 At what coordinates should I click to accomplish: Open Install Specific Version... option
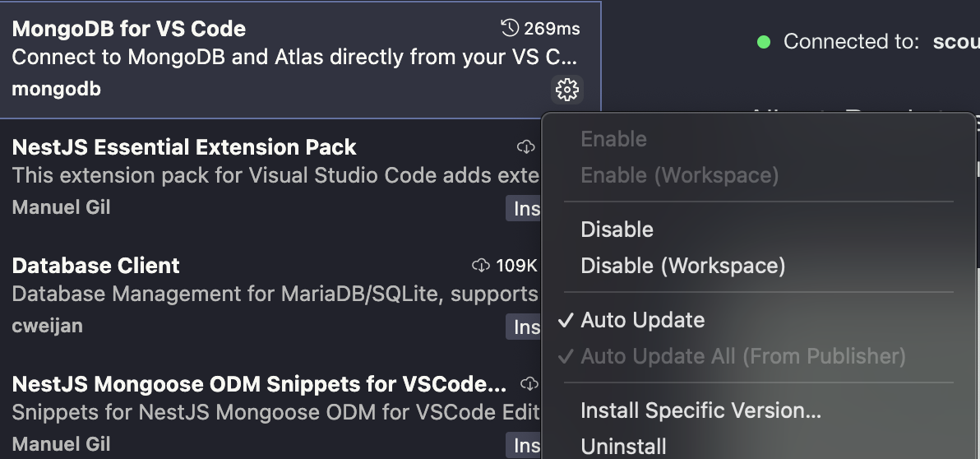pyautogui.click(x=700, y=410)
